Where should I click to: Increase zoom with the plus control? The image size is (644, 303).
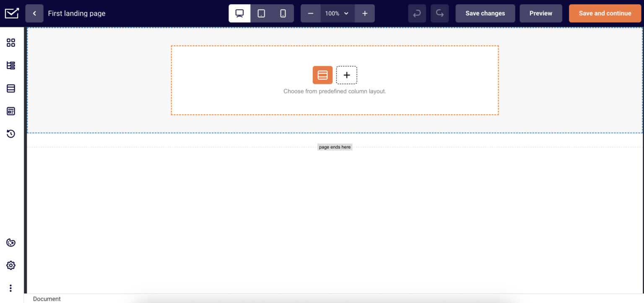point(364,13)
